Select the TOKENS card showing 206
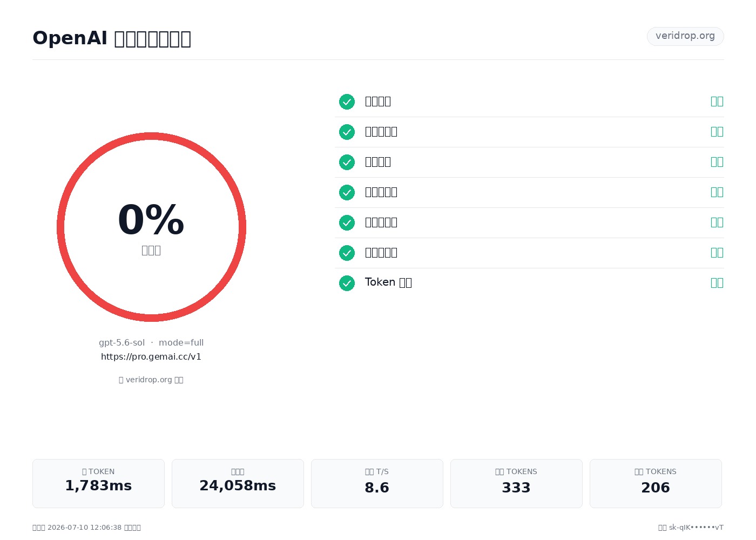This screenshot has height=540, width=756. coord(656,483)
